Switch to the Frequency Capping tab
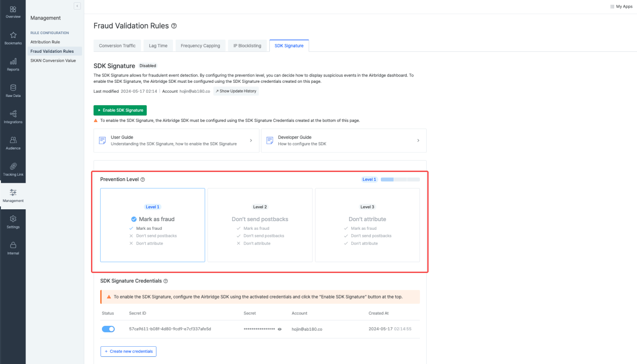Viewport: 637px width, 364px height. (200, 45)
